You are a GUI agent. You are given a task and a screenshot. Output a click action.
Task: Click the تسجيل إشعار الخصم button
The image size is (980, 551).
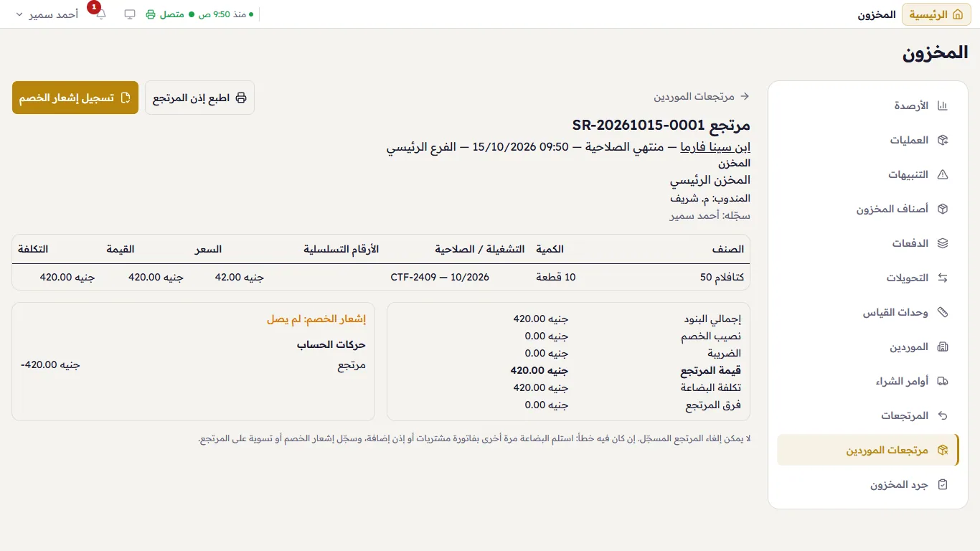pyautogui.click(x=75, y=98)
